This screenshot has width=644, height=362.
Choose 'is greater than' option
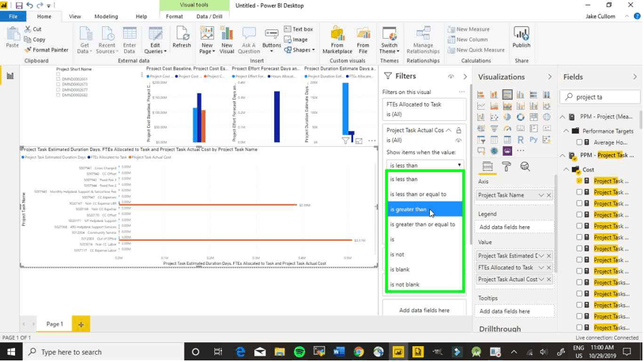click(x=425, y=209)
